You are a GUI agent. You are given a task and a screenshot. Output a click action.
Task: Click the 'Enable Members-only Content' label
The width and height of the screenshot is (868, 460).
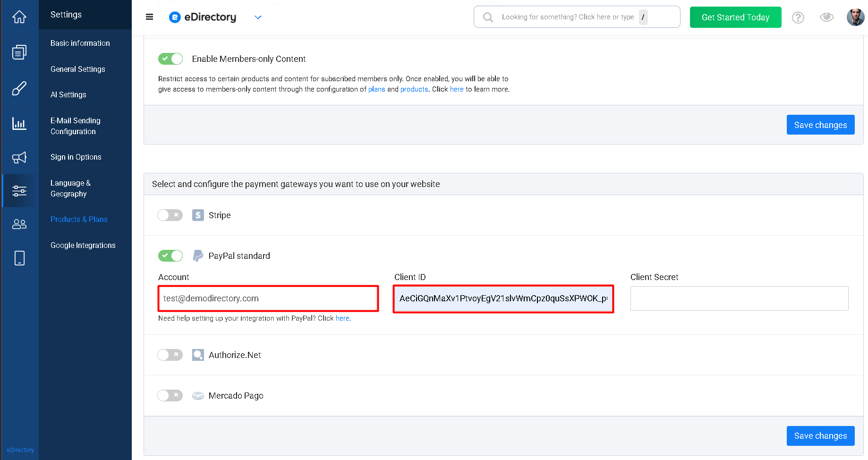pos(249,59)
